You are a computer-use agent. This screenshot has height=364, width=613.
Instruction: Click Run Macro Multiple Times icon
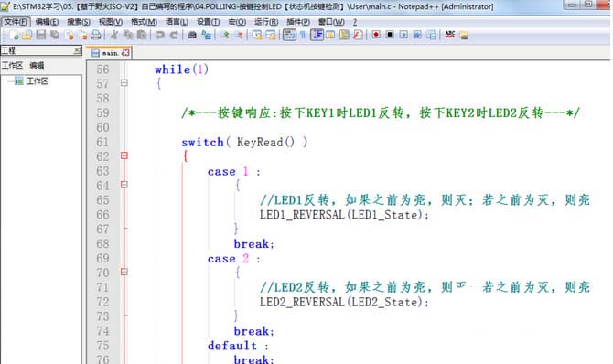coord(417,35)
